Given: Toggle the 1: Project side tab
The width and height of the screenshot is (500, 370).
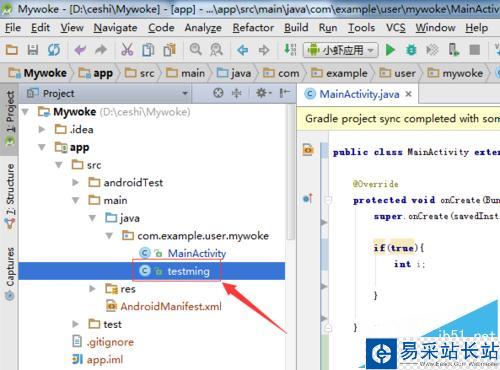Looking at the screenshot, I should [10, 118].
